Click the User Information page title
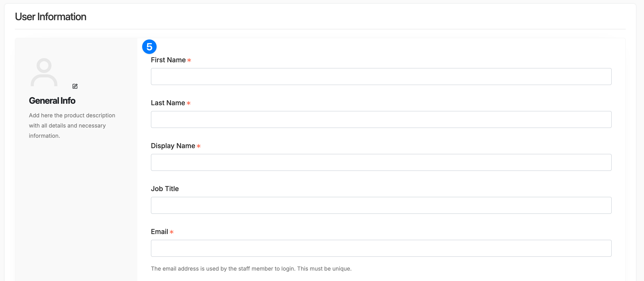This screenshot has height=281, width=644. [x=50, y=17]
